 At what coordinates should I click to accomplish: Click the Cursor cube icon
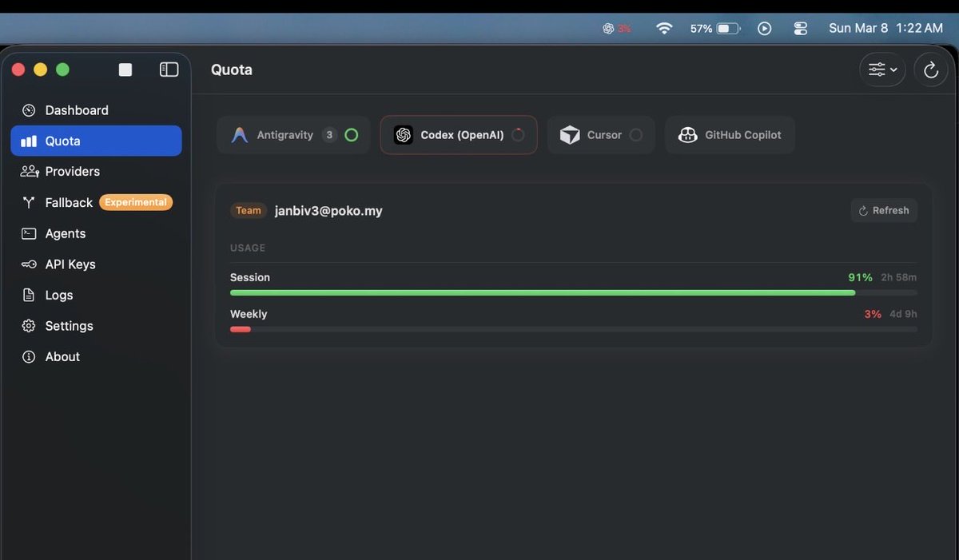pyautogui.click(x=570, y=135)
